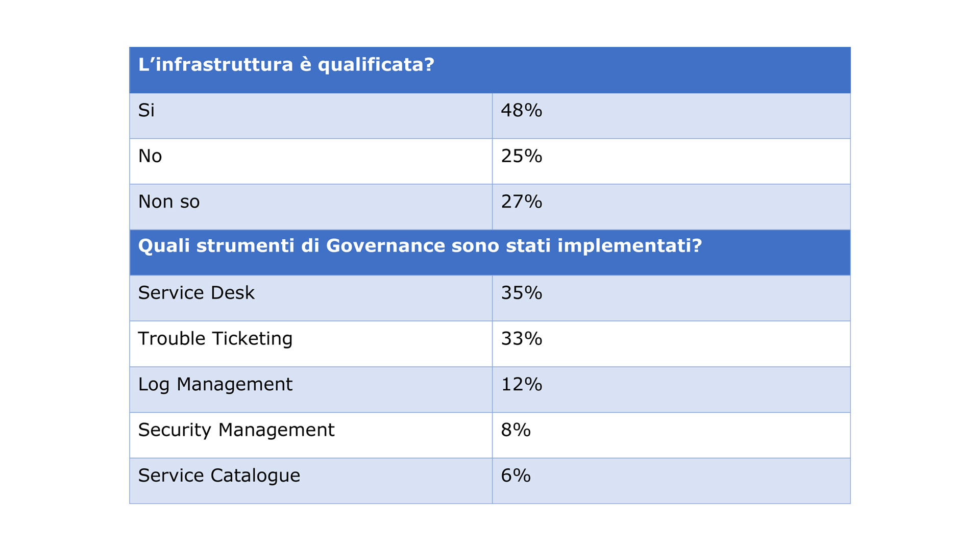Select the "Non so" answer cell
This screenshot has width=980, height=551.
[310, 207]
